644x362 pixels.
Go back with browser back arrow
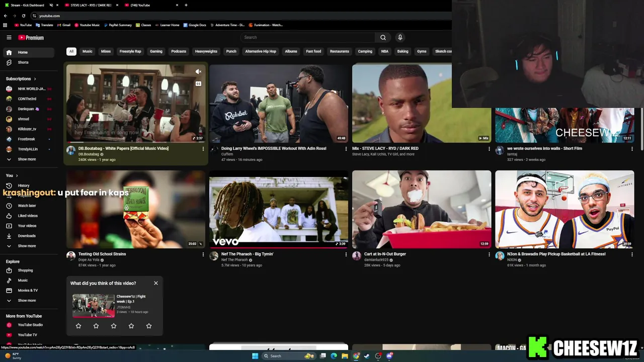(6, 16)
